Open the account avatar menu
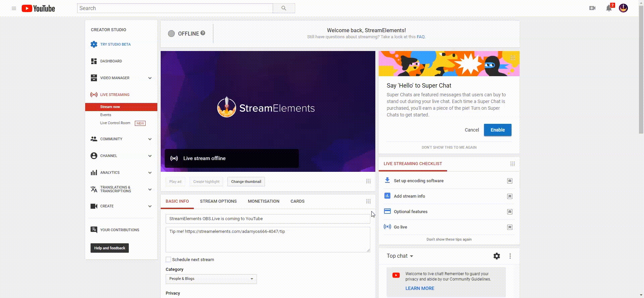The width and height of the screenshot is (644, 298). [623, 8]
